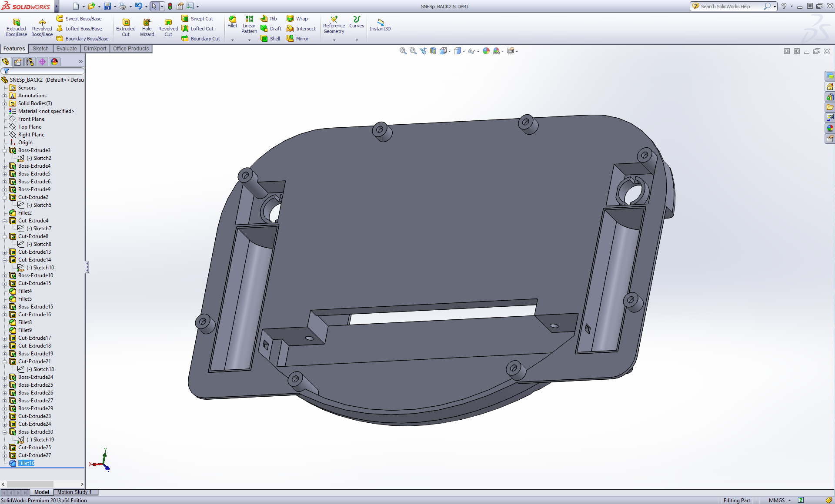The image size is (835, 504).
Task: Show the FeatureManager design tree tab
Action: pos(6,62)
